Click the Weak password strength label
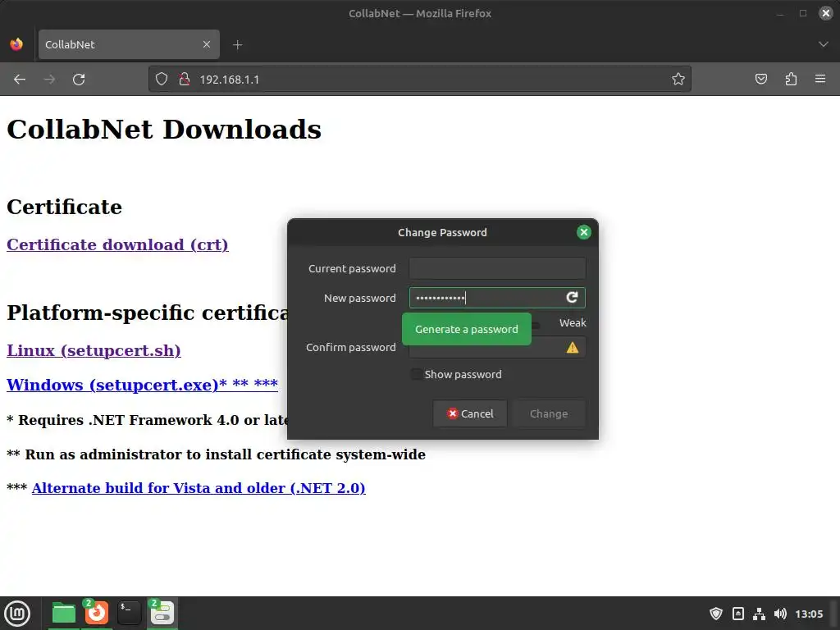 click(573, 322)
